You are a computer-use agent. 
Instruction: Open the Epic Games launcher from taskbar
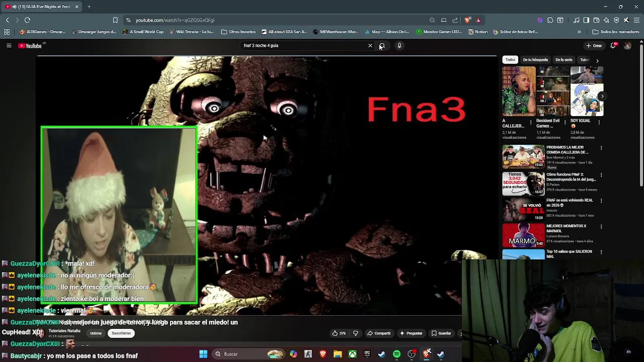(x=367, y=354)
